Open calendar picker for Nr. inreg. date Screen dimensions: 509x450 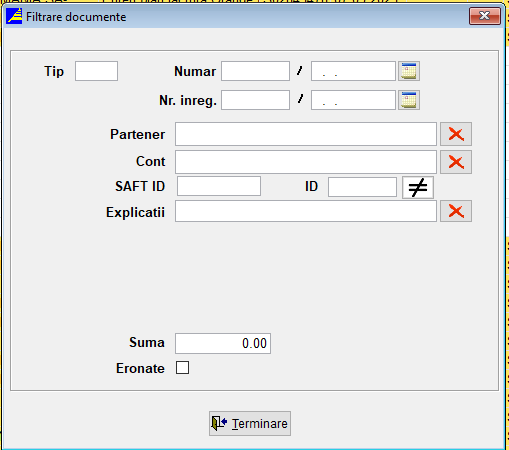tap(409, 100)
